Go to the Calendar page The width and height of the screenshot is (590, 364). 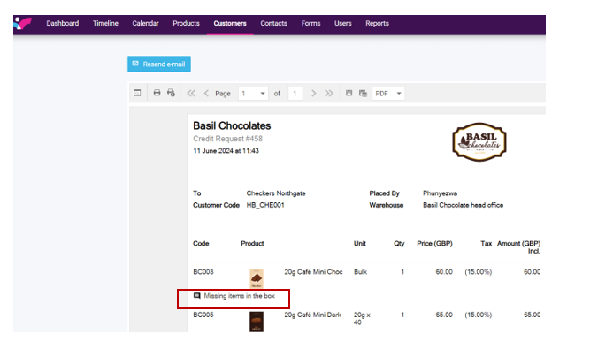145,24
